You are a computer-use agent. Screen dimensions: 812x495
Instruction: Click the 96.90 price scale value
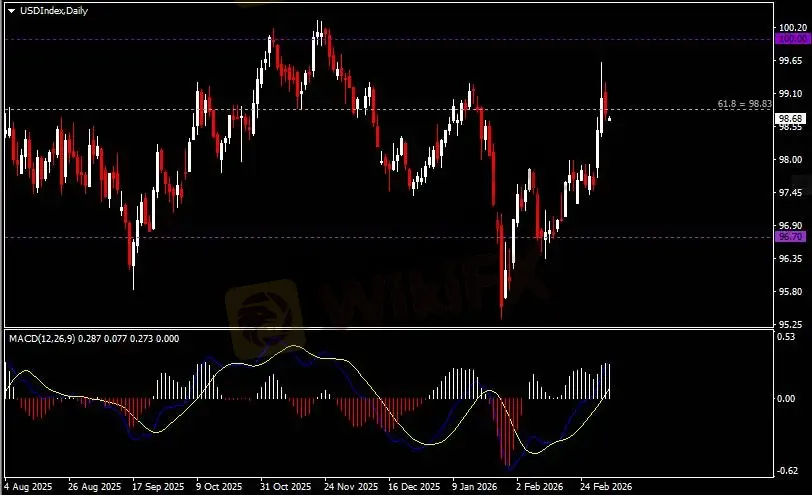click(x=790, y=226)
